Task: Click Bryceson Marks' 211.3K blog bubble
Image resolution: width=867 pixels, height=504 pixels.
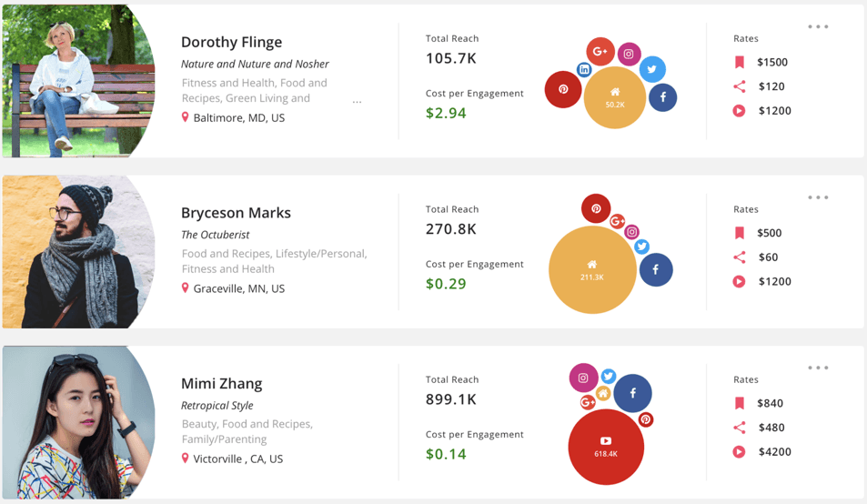Action: point(592,269)
